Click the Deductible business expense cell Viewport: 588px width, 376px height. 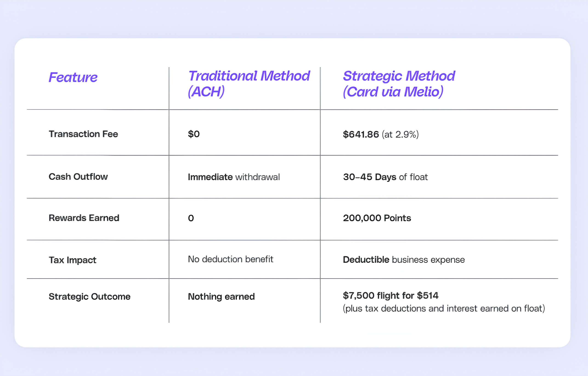coord(404,260)
